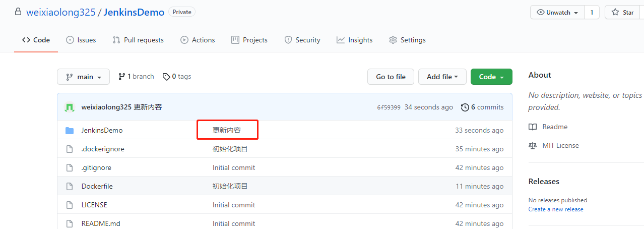
Task: Click '11 minutes ago' in Dockerfile row
Action: 480,186
